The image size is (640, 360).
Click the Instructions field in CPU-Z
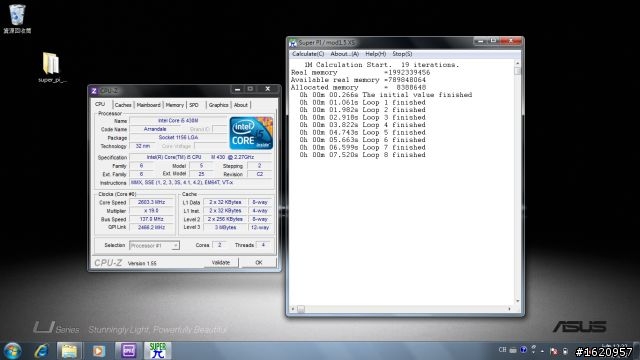click(200, 182)
